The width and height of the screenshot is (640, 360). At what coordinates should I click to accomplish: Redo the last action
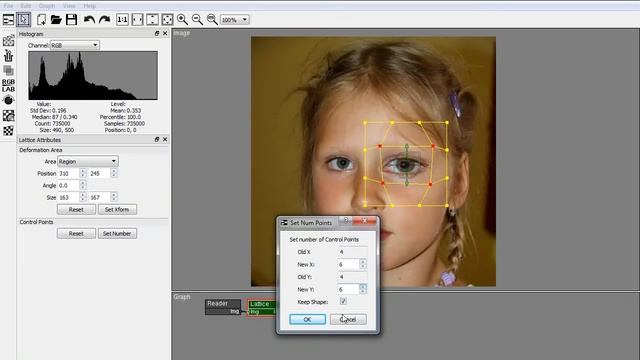click(x=104, y=20)
